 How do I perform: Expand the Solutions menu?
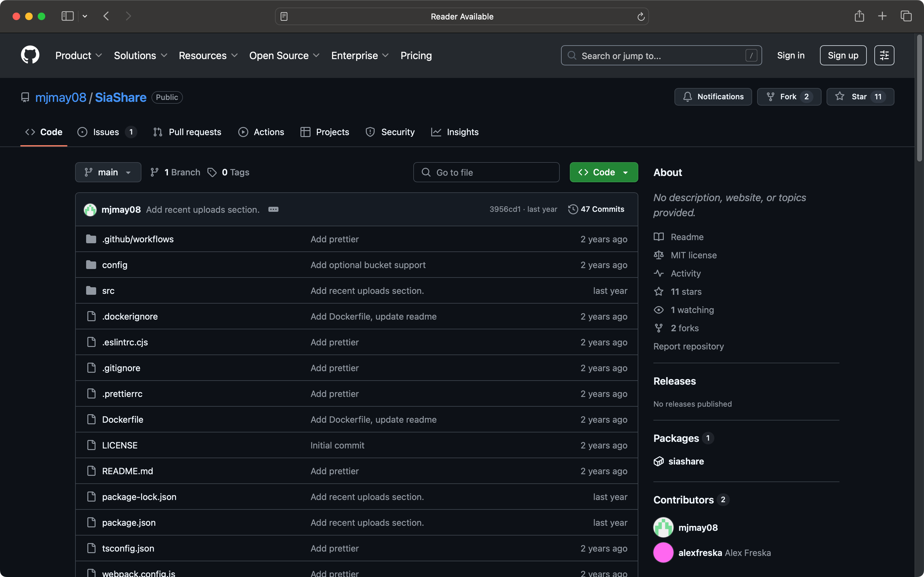pos(141,55)
